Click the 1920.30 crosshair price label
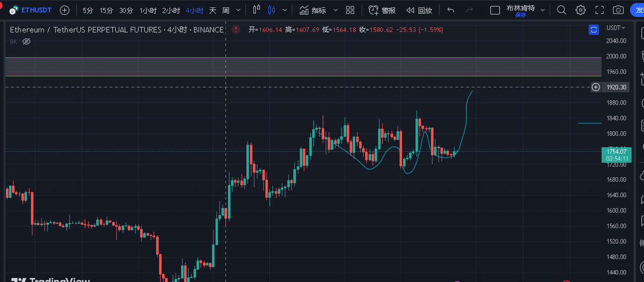The height and width of the screenshot is (282, 644). pos(617,87)
